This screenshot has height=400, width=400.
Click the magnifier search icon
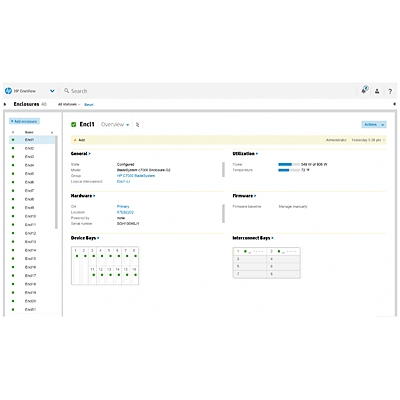coord(67,90)
